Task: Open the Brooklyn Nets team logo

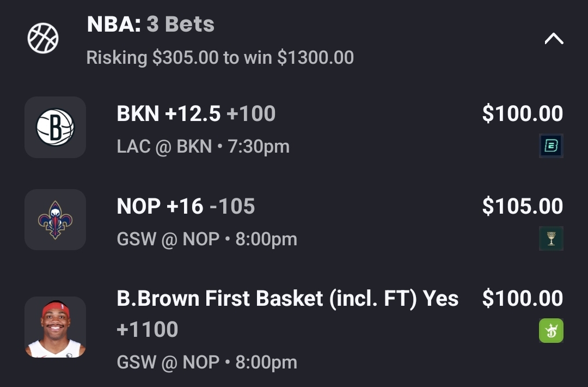Action: pyautogui.click(x=55, y=128)
